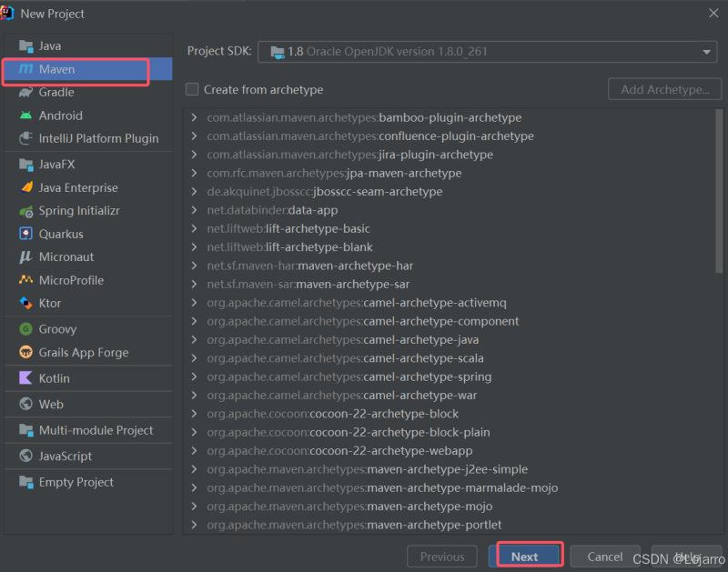Click the Maven 'm' icon
728x572 pixels.
pyautogui.click(x=26, y=69)
